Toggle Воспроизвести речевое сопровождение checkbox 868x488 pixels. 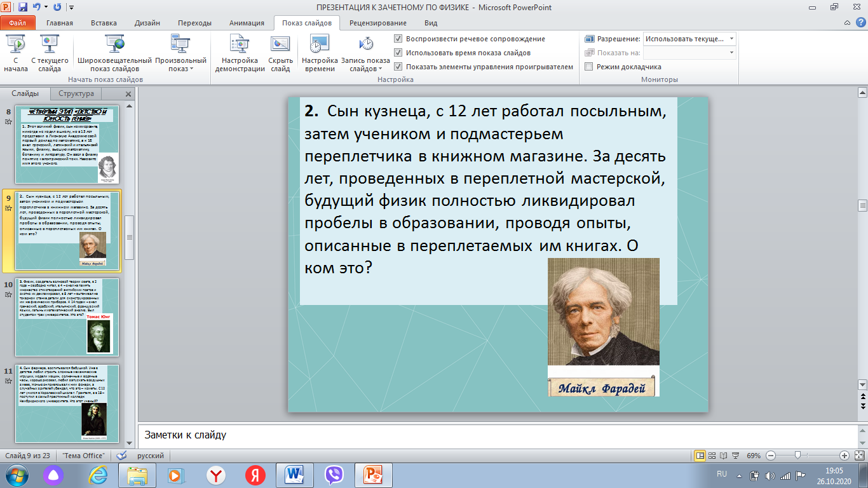coord(398,39)
